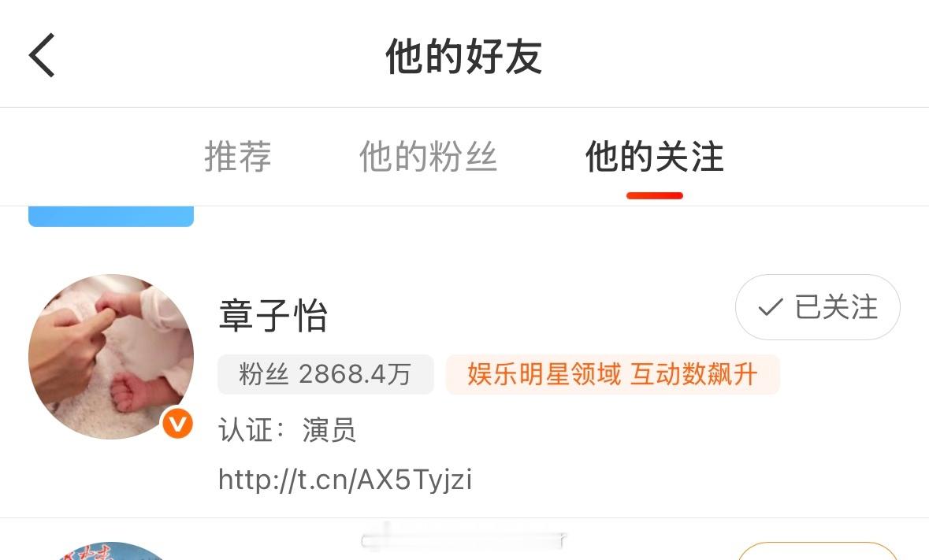This screenshot has height=560, width=929.
Task: Click the 章子怡 username
Action: [273, 315]
